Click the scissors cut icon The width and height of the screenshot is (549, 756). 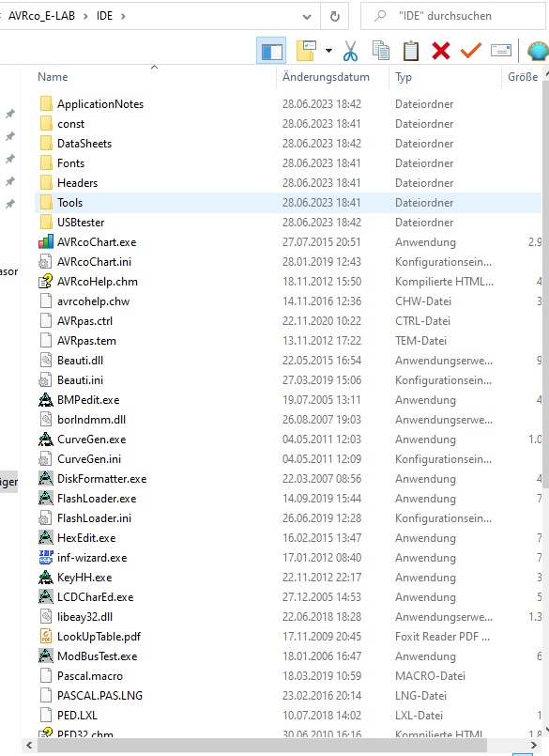[350, 51]
